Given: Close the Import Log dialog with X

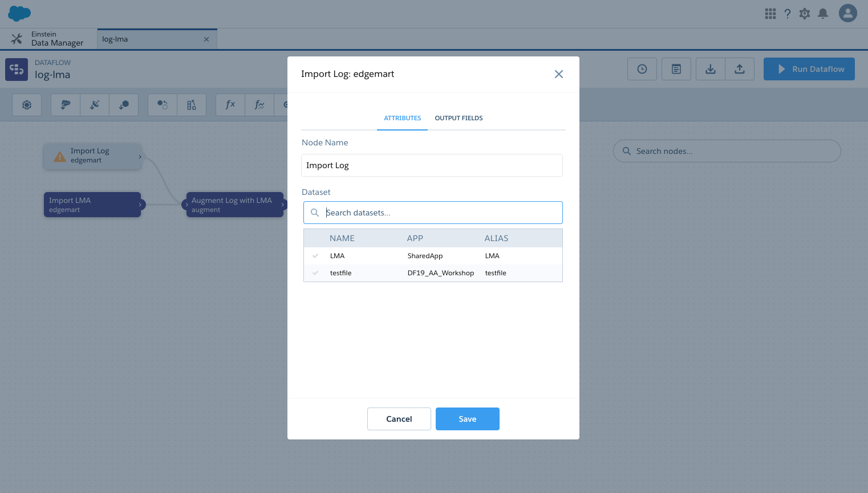Looking at the screenshot, I should coord(559,74).
